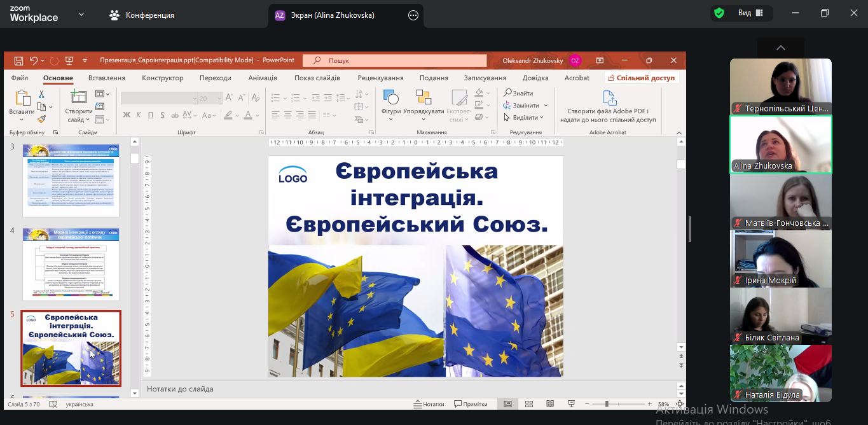Switch to the Анімація ribbon tab
This screenshot has width=868, height=425.
click(x=262, y=78)
